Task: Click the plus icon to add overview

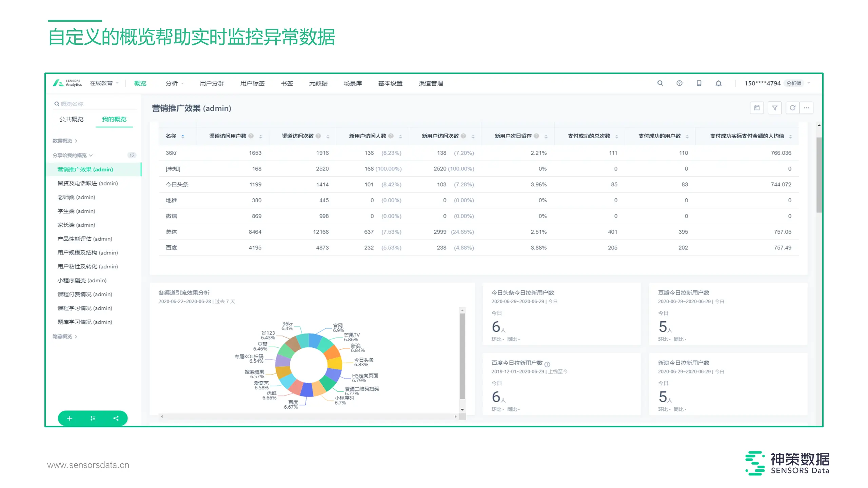Action: click(x=70, y=418)
